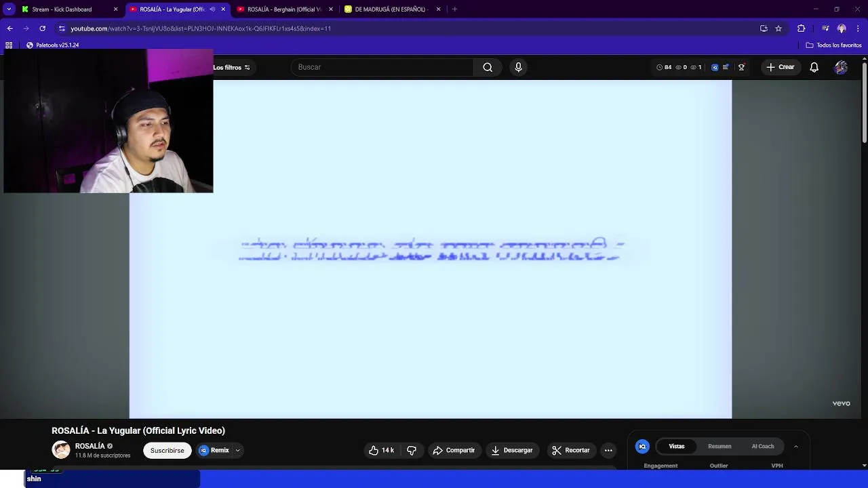This screenshot has height=488, width=868.
Task: Download video via Descargar
Action: [512, 450]
